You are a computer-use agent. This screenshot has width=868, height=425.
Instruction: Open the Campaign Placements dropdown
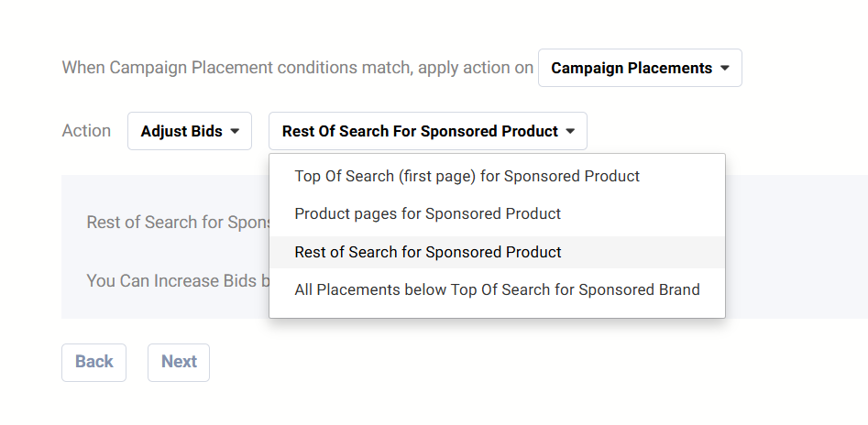[639, 69]
